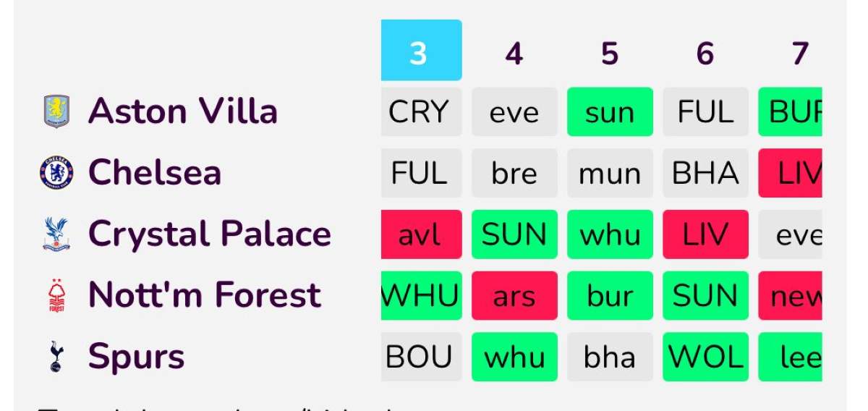The width and height of the screenshot is (868, 411).
Task: Select the highlighted gameweek 3 column
Action: tap(421, 51)
